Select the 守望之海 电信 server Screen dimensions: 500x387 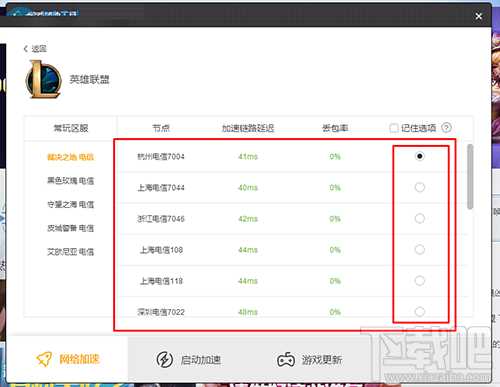point(70,204)
